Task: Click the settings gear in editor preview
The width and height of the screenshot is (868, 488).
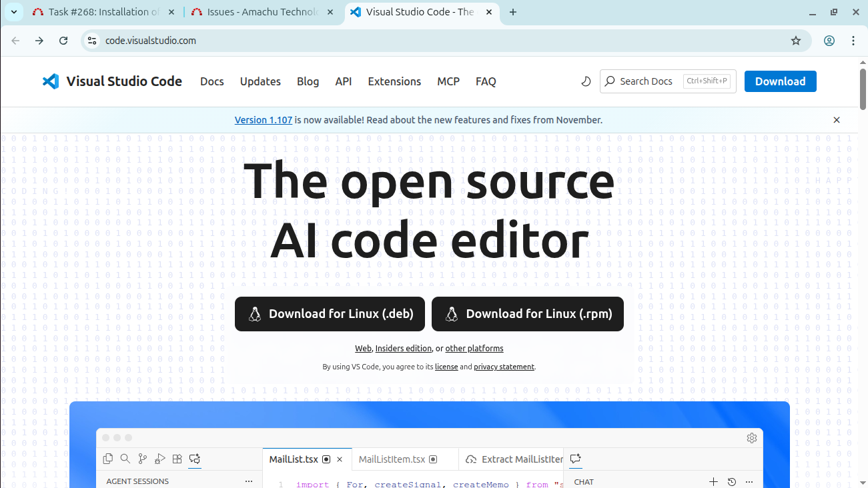Action: (x=751, y=438)
